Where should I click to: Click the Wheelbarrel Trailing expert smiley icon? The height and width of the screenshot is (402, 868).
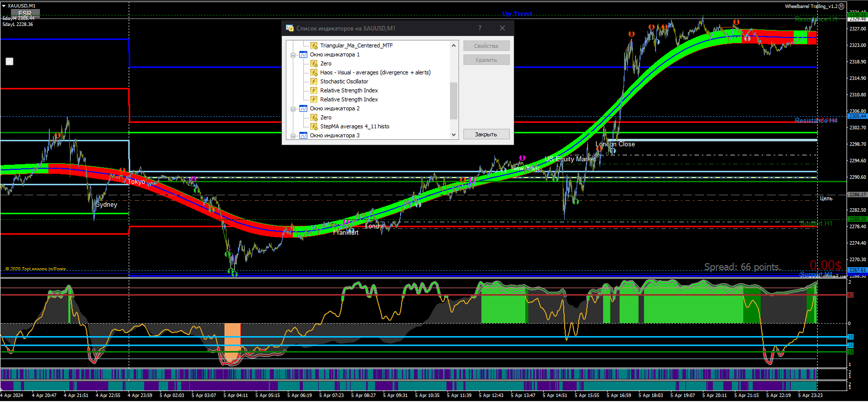pyautogui.click(x=842, y=6)
